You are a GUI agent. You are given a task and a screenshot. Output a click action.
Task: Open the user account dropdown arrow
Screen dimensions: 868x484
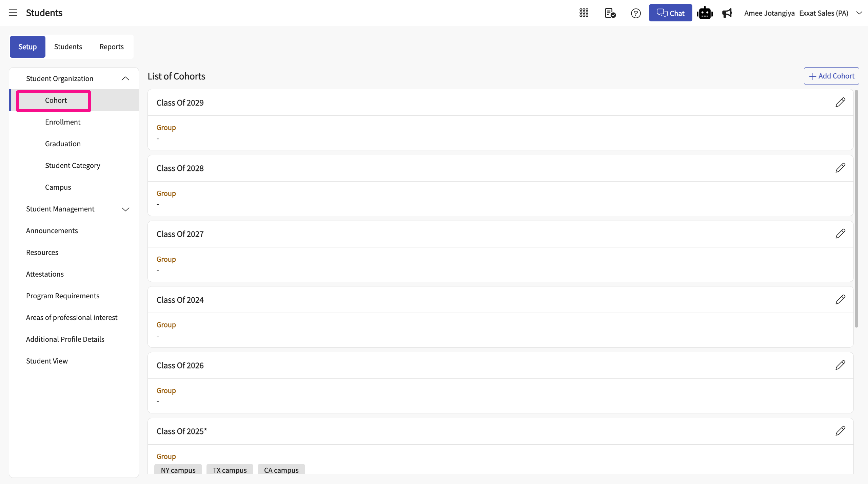click(x=859, y=13)
